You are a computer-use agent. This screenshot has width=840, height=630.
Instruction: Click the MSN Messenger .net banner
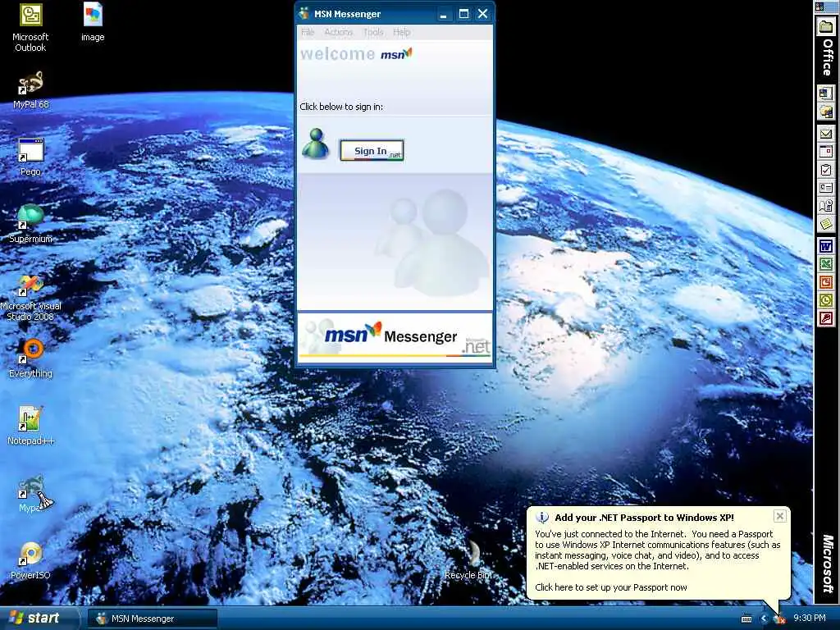click(x=395, y=337)
